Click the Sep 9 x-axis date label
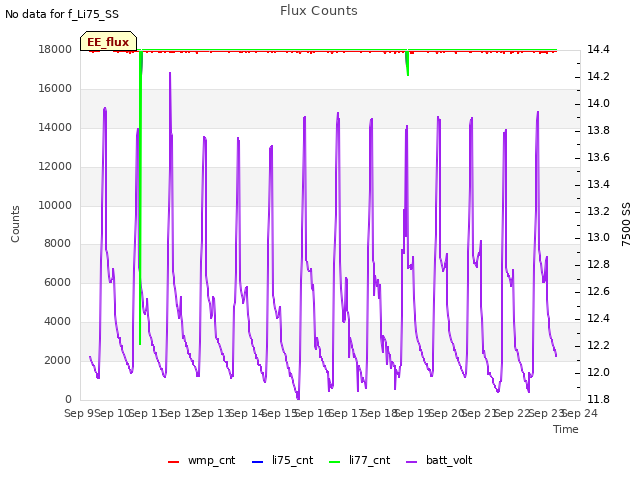This screenshot has height=480, width=640. (80, 413)
